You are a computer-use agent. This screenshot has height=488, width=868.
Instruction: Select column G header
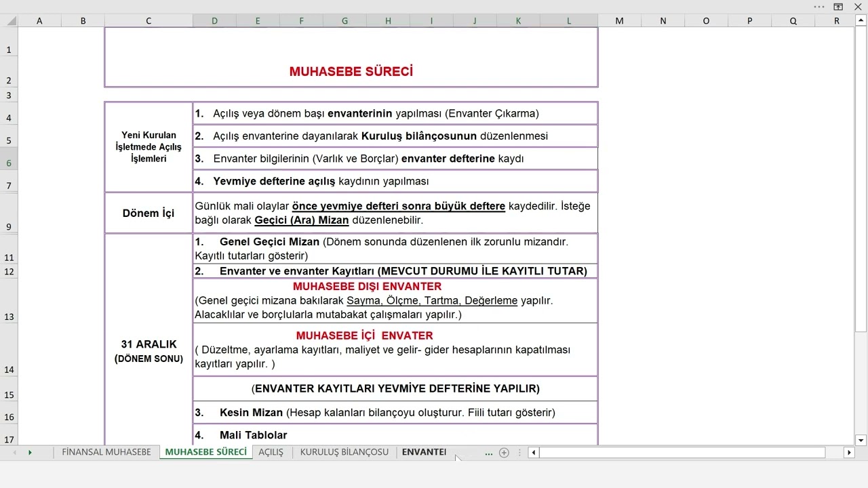(344, 21)
